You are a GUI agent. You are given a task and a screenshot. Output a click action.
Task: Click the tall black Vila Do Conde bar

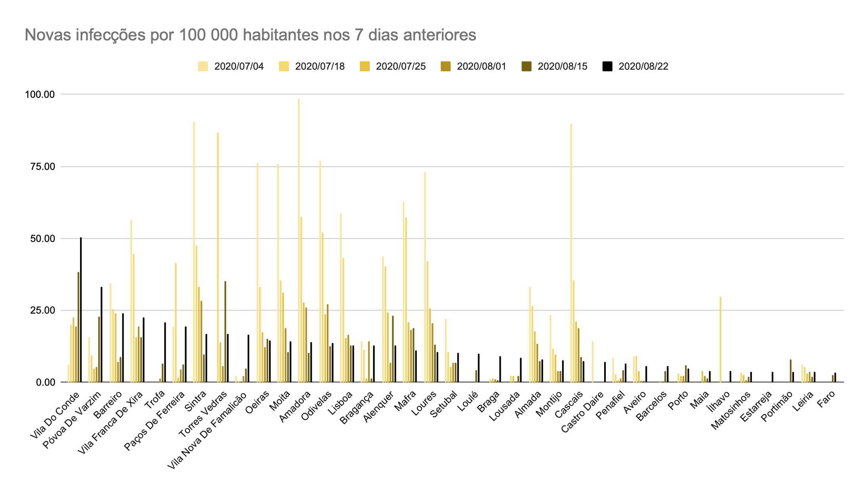pos(81,309)
